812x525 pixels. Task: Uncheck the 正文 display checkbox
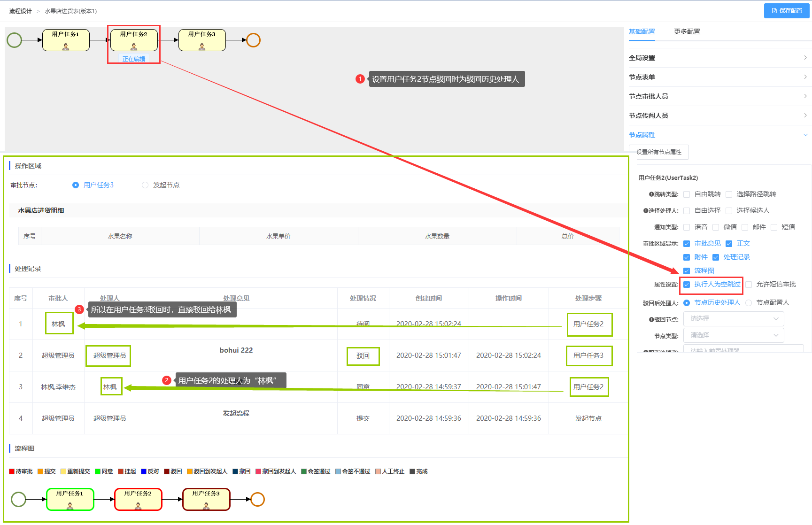point(729,244)
